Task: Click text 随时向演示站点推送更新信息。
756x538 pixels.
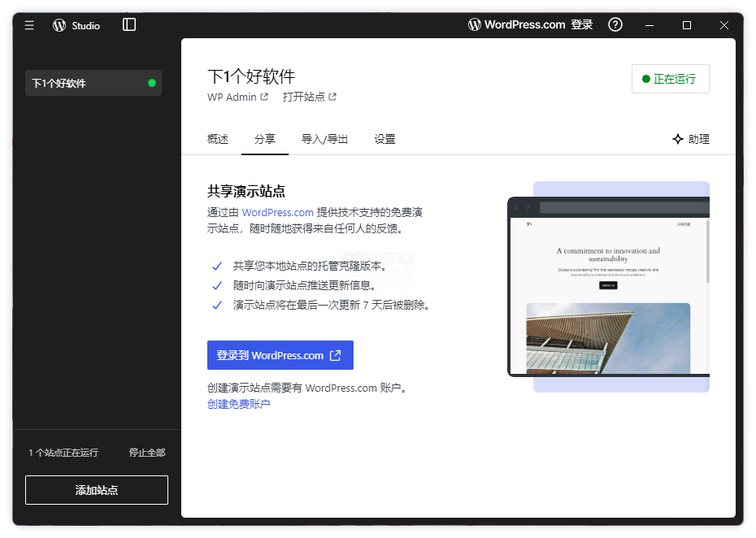Action: click(x=305, y=285)
